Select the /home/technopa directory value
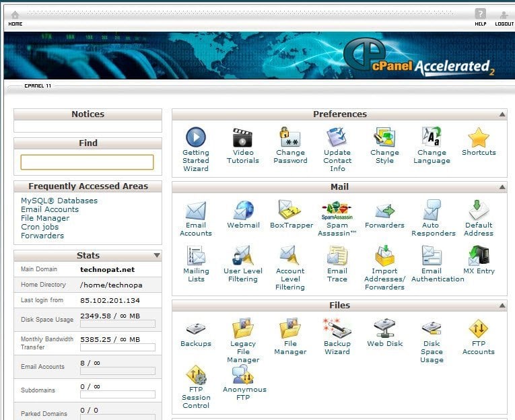515x420 pixels. [x=111, y=285]
